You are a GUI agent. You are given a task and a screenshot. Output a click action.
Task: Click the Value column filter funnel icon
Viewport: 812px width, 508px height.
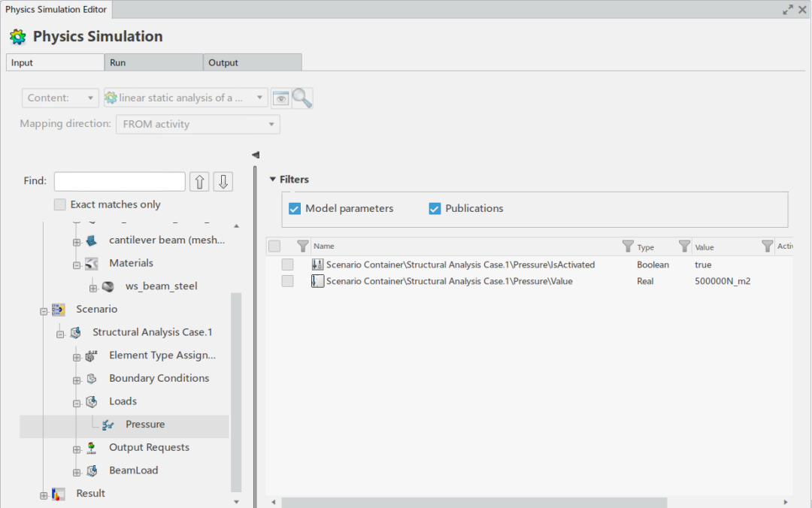pos(684,246)
